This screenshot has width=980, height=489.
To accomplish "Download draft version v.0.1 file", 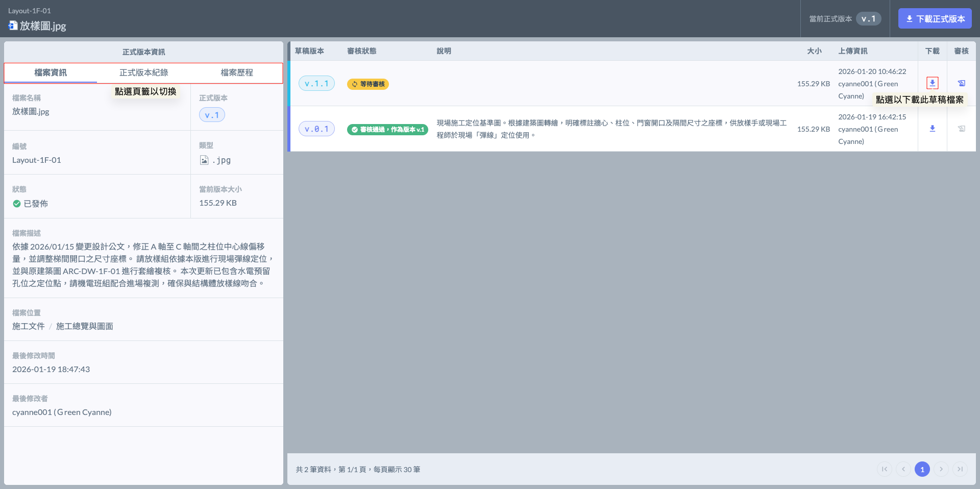I will [x=932, y=129].
